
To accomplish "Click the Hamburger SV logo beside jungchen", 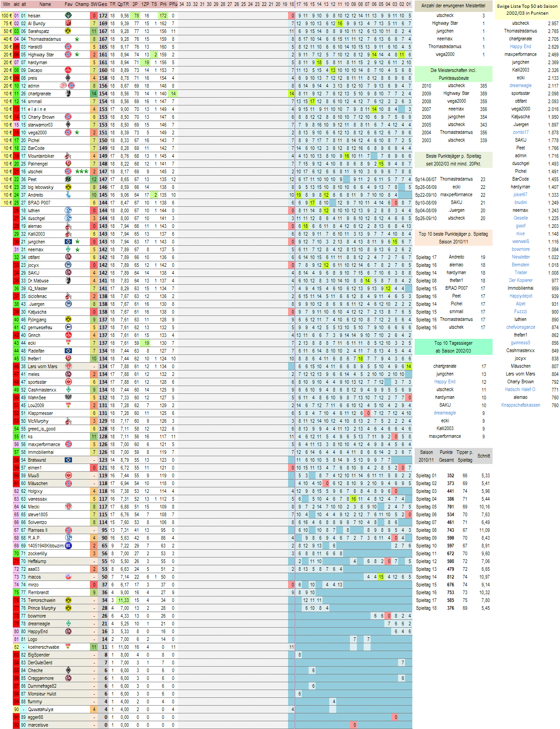I will 68,242.
